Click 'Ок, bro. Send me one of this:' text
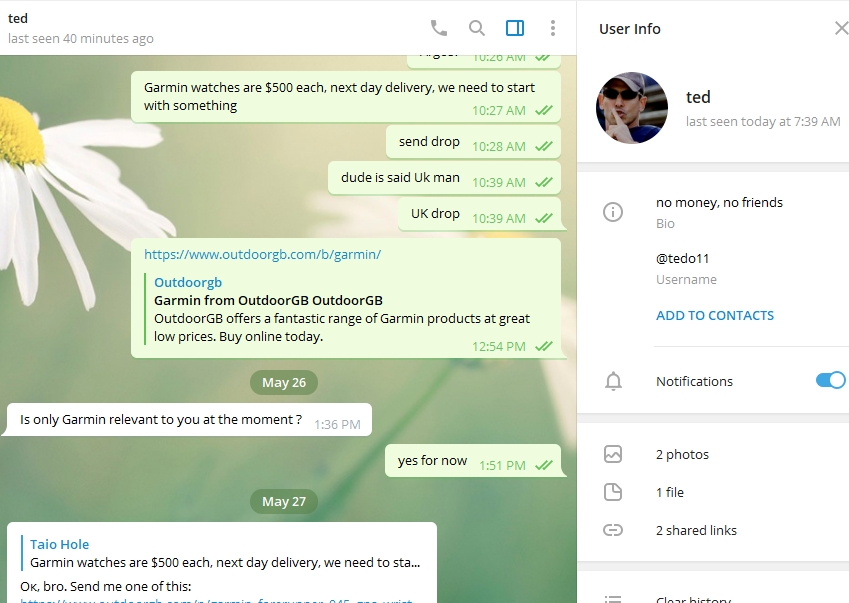Viewport: 849px width, 603px height. 106,586
